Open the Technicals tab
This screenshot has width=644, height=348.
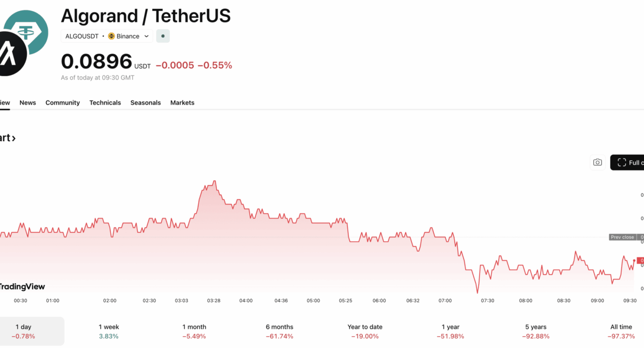(x=105, y=102)
